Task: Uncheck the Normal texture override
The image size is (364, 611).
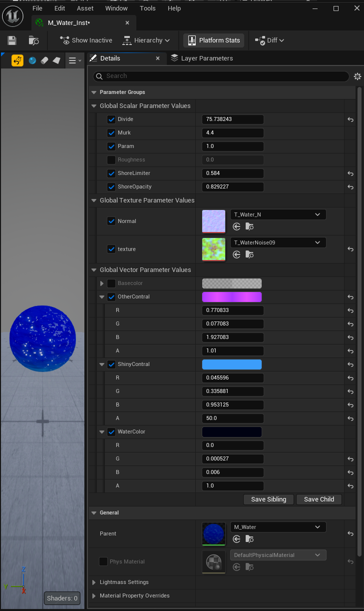Action: coord(111,221)
